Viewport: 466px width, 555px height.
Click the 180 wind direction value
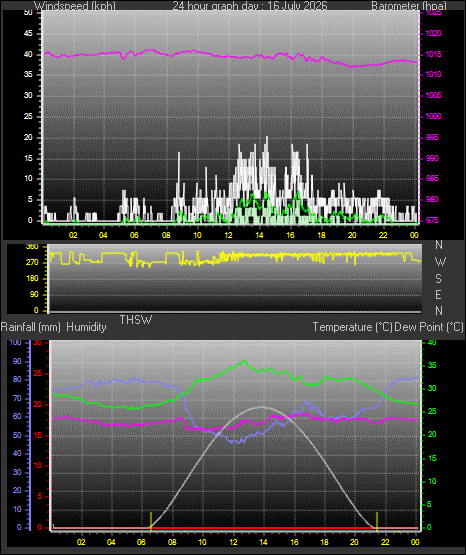point(32,279)
